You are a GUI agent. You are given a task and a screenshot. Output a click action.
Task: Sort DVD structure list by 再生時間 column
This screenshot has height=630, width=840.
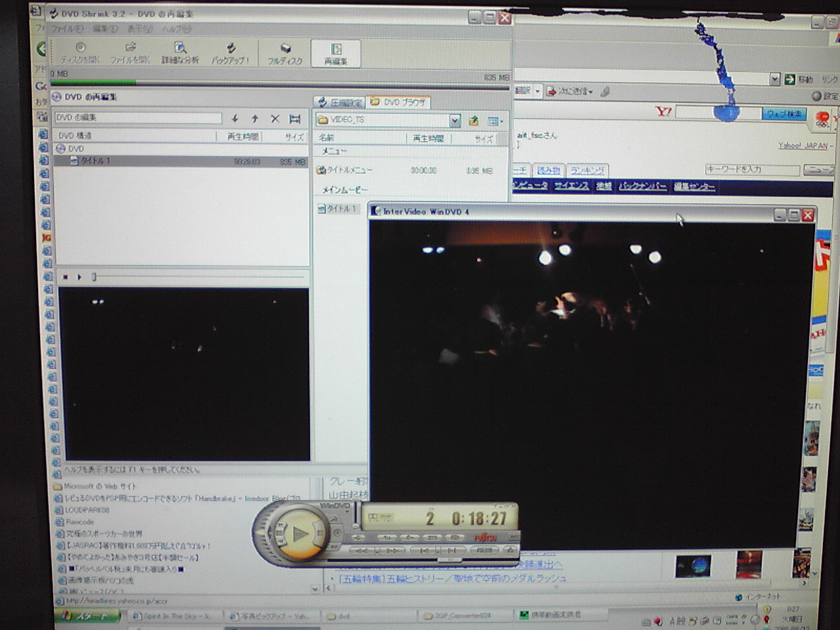coord(242,136)
